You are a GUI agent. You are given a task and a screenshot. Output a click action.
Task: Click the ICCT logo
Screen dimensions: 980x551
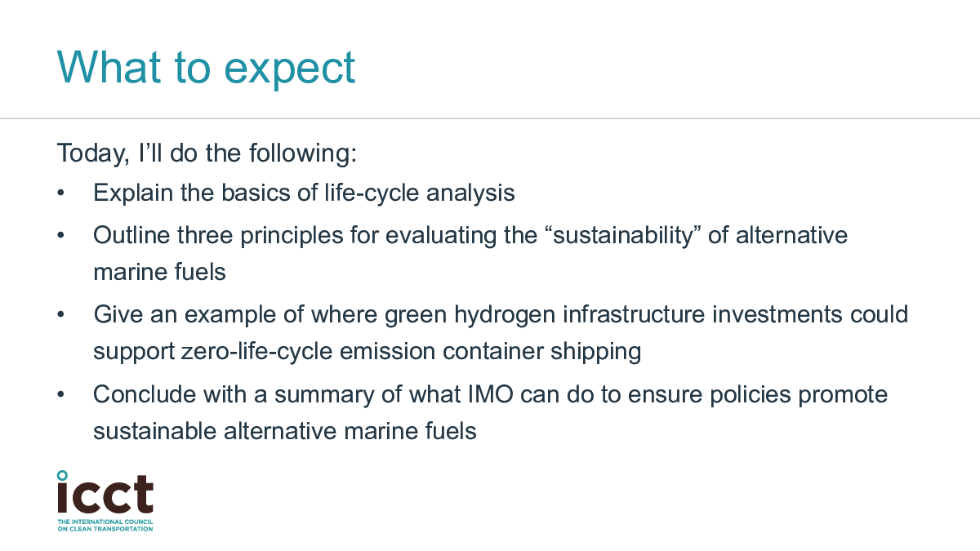(x=105, y=495)
